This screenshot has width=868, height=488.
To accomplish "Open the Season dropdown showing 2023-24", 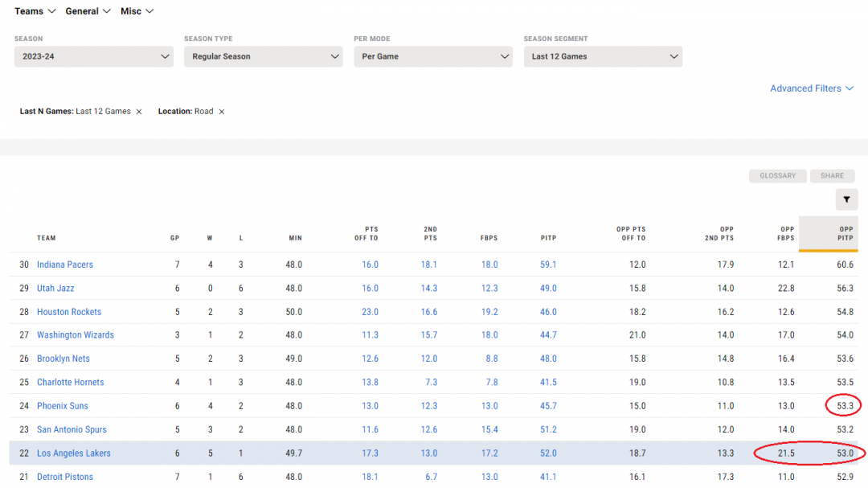I will (x=93, y=56).
